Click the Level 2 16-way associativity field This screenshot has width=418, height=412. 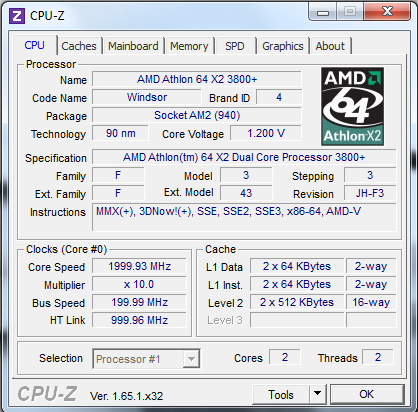tap(371, 302)
